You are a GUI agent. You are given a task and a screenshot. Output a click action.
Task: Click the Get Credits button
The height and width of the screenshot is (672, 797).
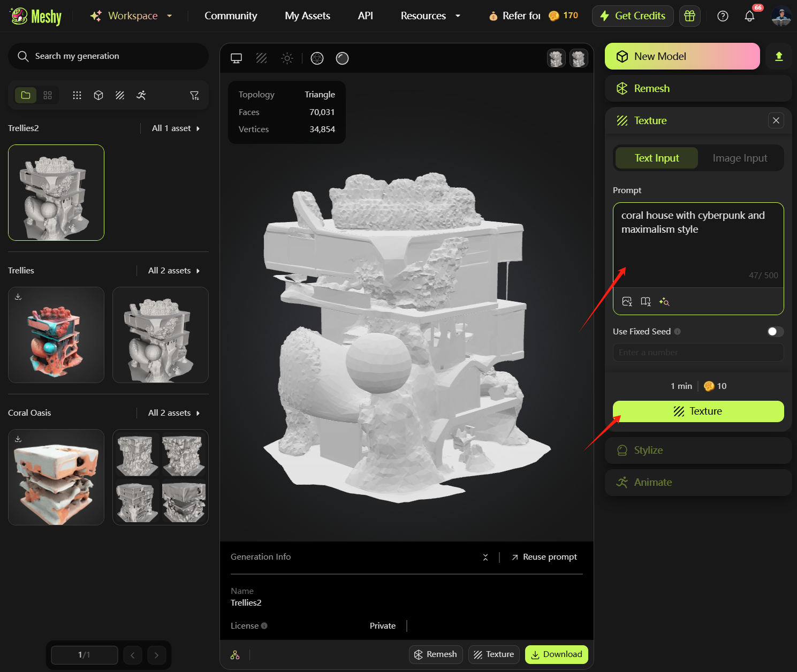(633, 16)
